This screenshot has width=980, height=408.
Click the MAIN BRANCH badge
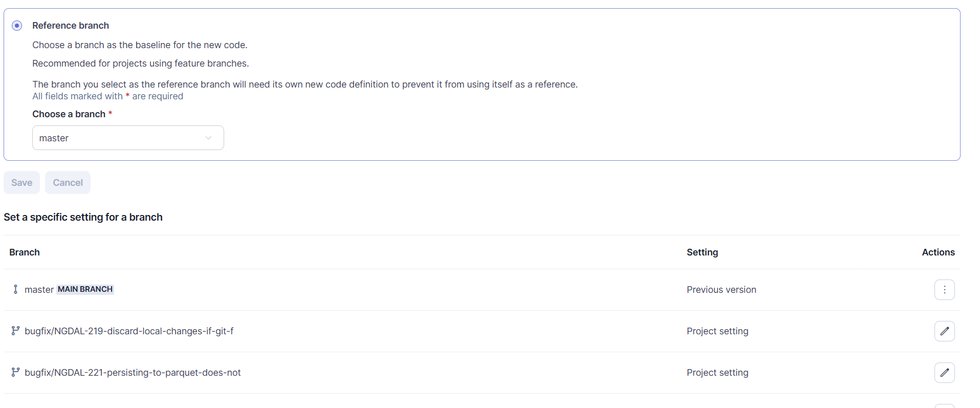point(85,289)
